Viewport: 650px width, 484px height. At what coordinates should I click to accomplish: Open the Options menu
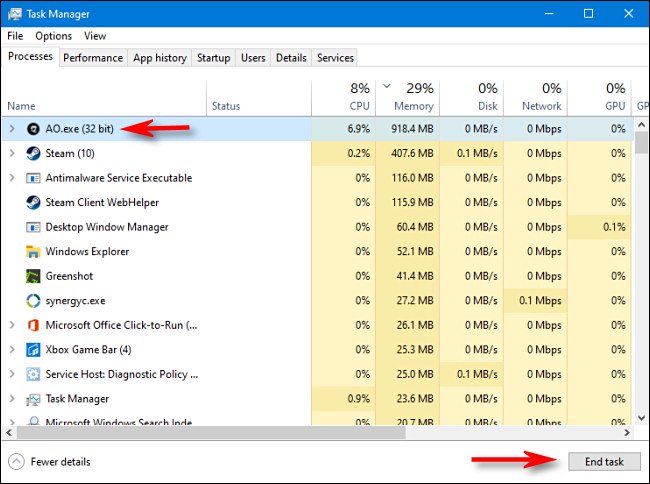tap(53, 36)
